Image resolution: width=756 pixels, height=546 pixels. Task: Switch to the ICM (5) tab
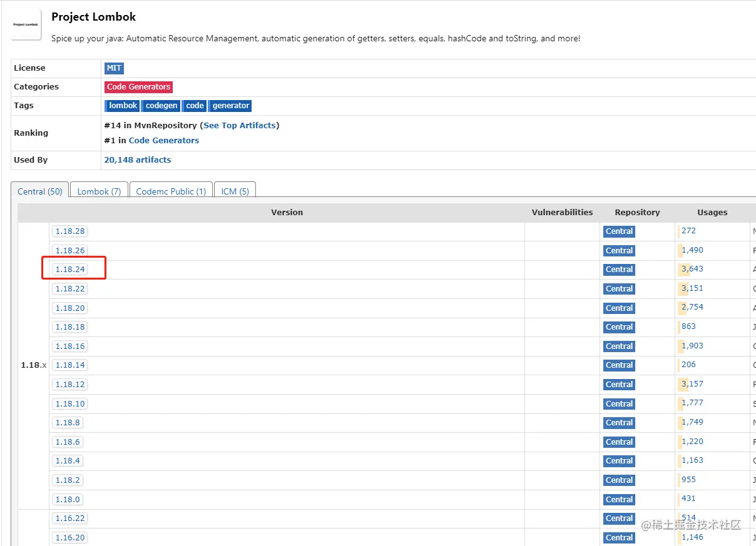(235, 191)
